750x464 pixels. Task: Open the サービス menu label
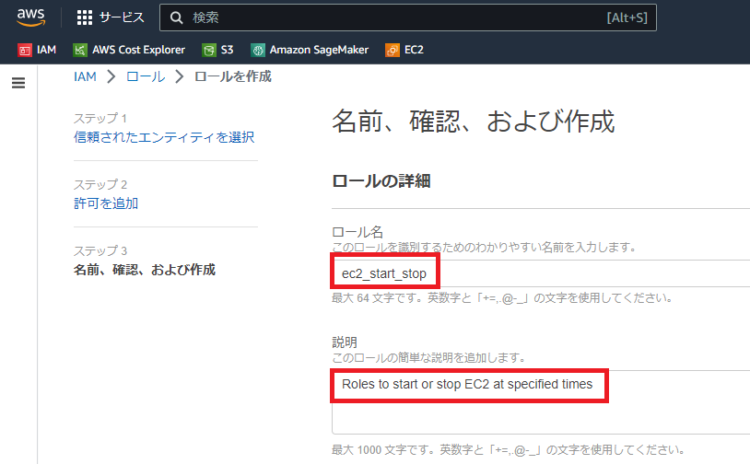(121, 18)
